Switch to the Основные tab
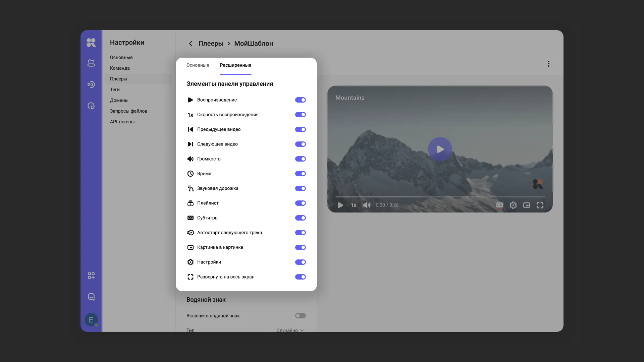Screen dimensions: 644x362 coord(198,65)
